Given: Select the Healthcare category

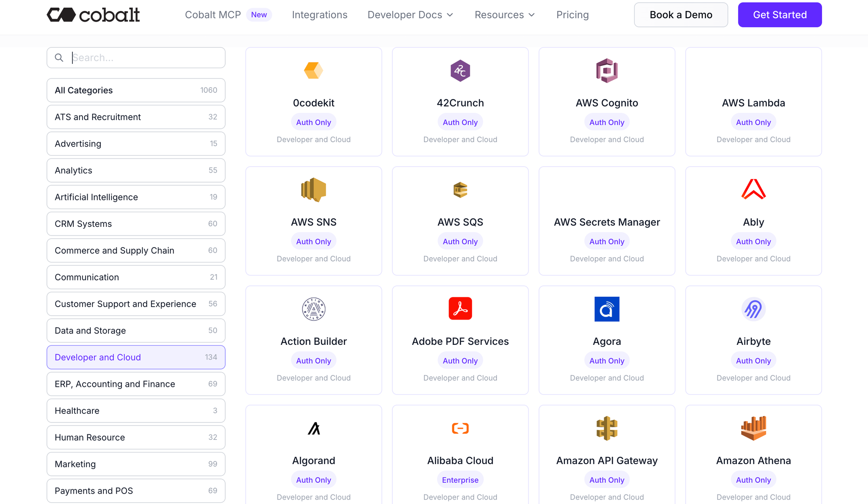Looking at the screenshot, I should click(136, 411).
